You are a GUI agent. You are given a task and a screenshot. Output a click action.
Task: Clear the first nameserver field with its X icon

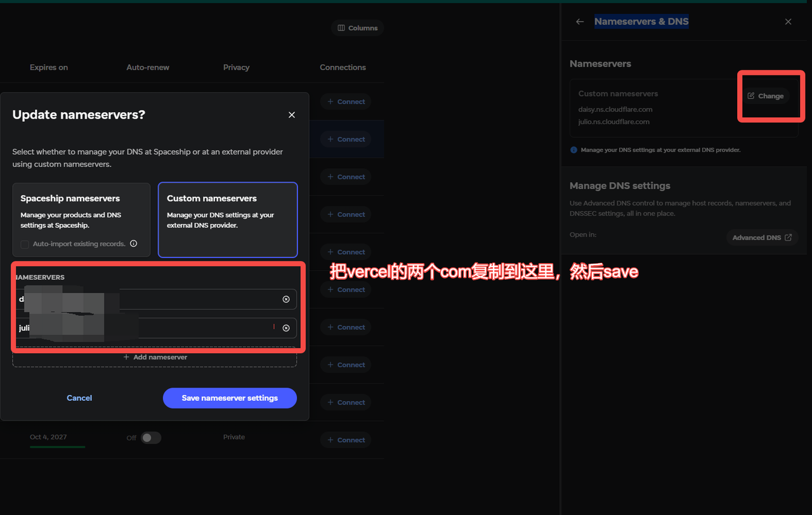pos(286,299)
